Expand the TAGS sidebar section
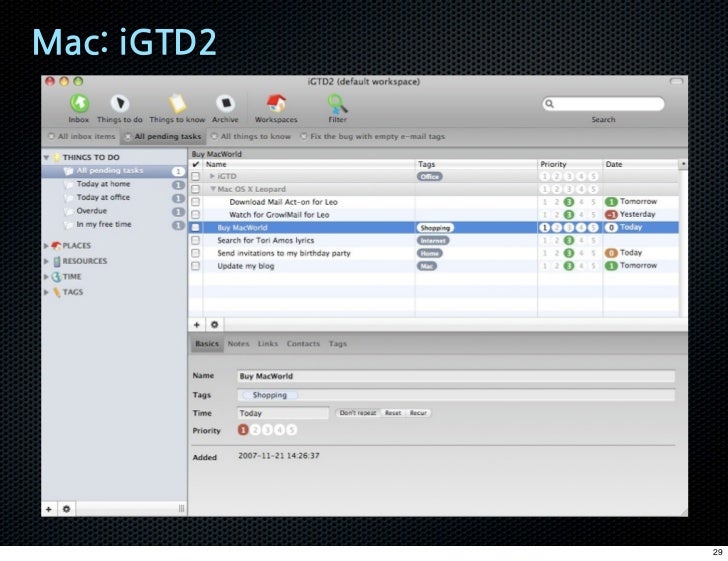The height and width of the screenshot is (561, 728). 46,292
